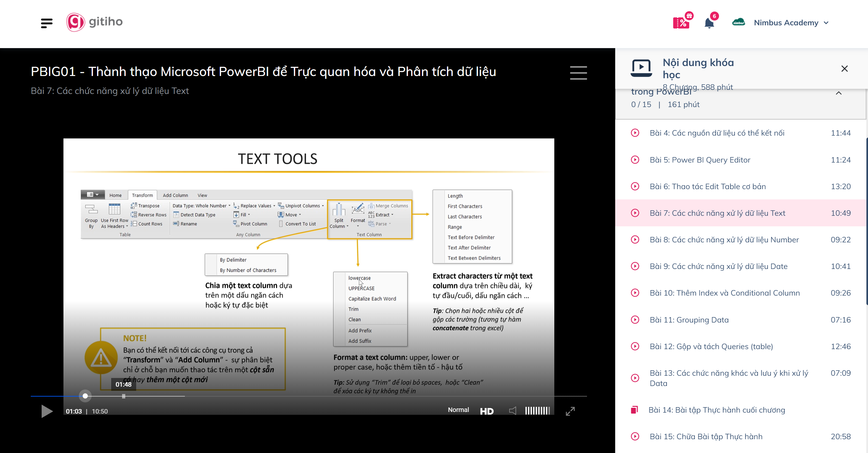Viewport: 868px width, 453px height.
Task: Seek on the video progress bar
Action: click(309, 396)
